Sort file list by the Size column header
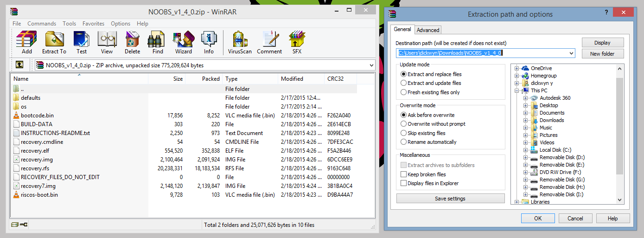The image size is (644, 238). (167, 79)
